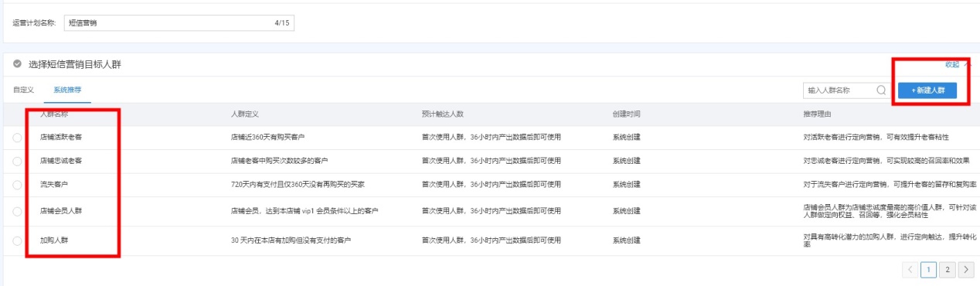This screenshot has width=980, height=286.
Task: Open page 1 of the list
Action: click(x=929, y=270)
